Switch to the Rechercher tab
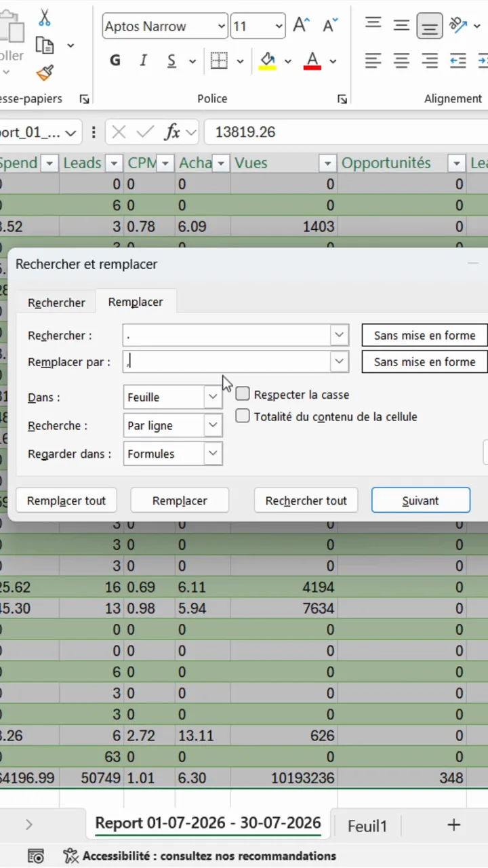Viewport: 488px width, 868px height. coord(56,302)
